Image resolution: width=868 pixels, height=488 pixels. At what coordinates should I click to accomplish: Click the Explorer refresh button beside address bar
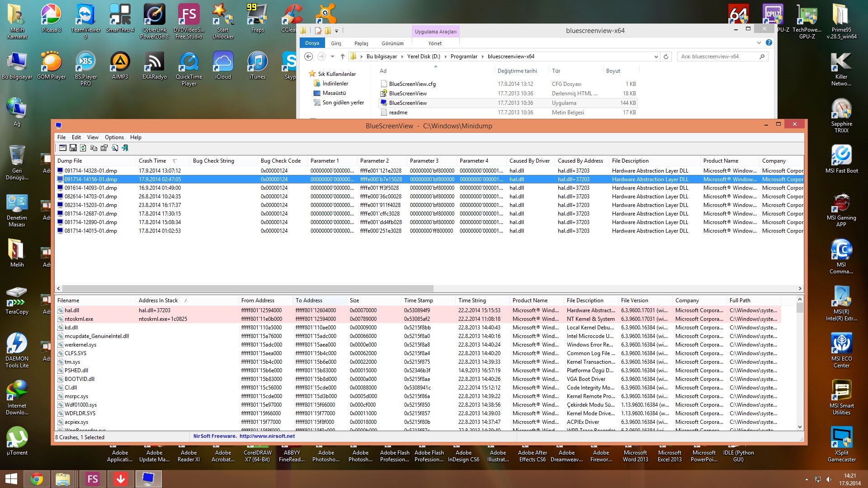coord(665,57)
